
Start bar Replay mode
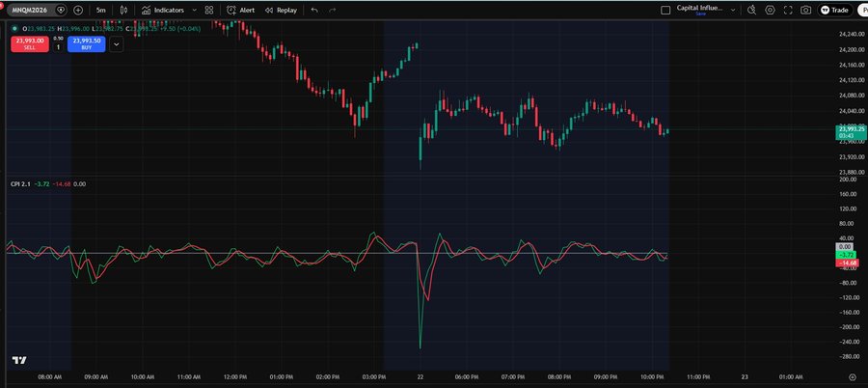pyautogui.click(x=281, y=10)
